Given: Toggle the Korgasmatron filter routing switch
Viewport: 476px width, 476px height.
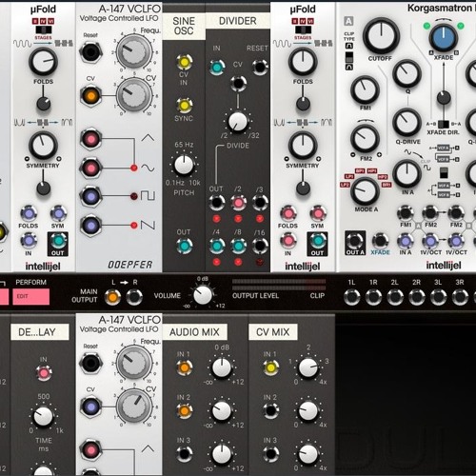Looking at the screenshot, I should (x=444, y=173).
